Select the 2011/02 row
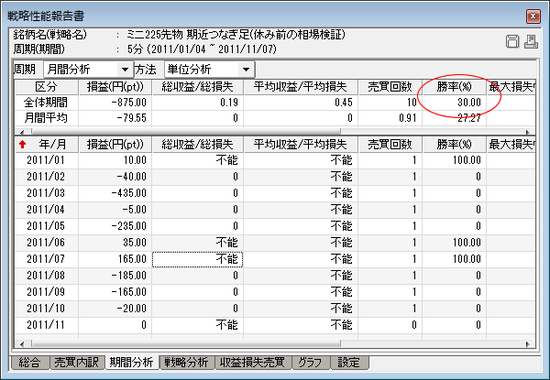The height and width of the screenshot is (380, 550). coord(275,176)
